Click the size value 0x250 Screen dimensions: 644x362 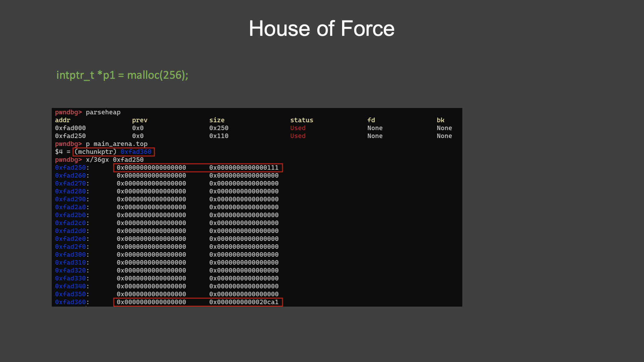[x=219, y=128]
